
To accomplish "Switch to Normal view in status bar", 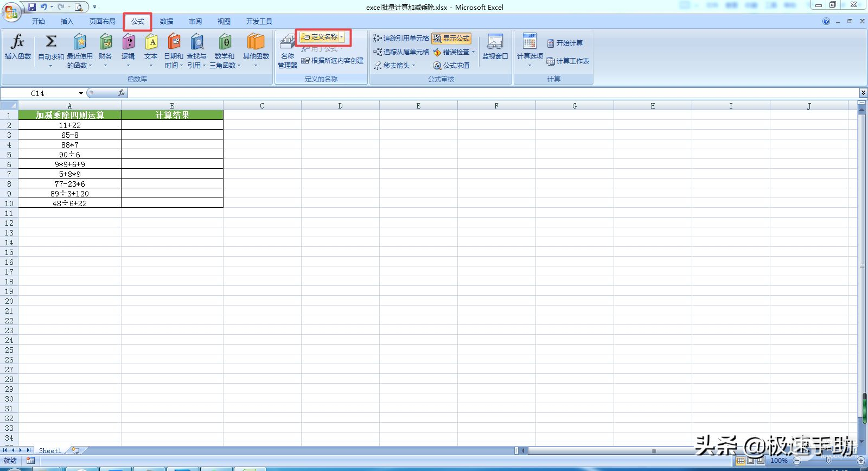I will pyautogui.click(x=741, y=461).
